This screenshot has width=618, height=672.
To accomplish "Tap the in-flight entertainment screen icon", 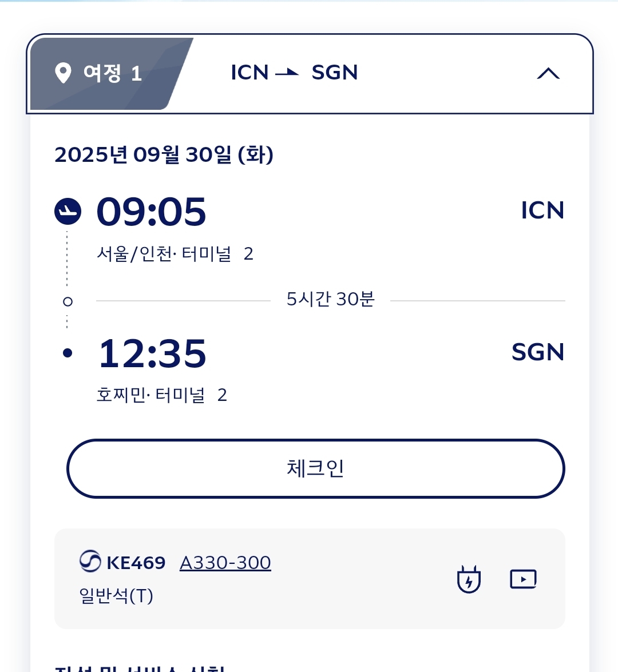I will pos(523,579).
